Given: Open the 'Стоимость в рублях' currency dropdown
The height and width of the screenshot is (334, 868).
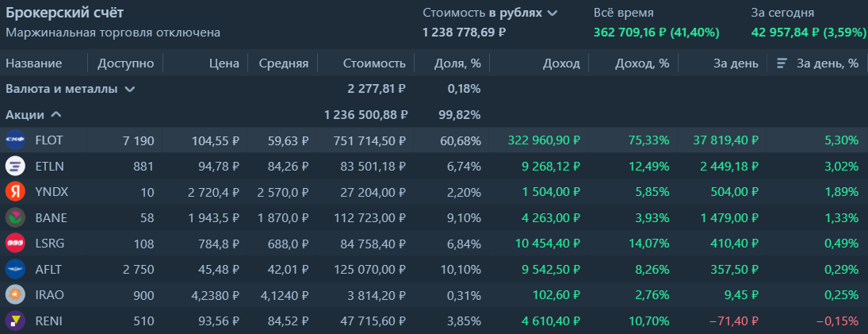Looking at the screenshot, I should click(553, 13).
